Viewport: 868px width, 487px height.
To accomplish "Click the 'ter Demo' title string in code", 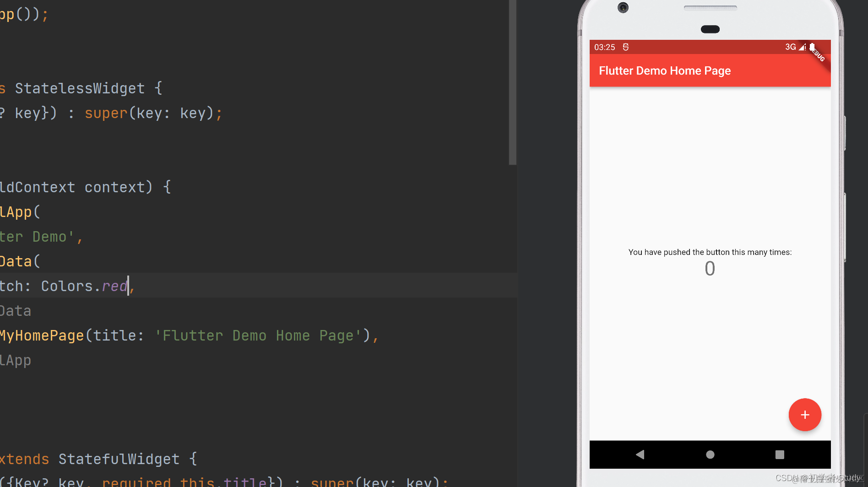I will tap(37, 237).
